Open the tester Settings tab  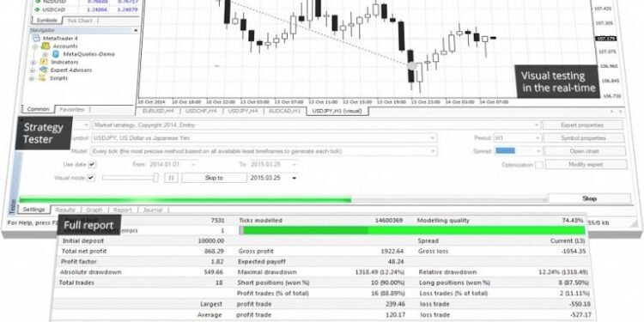point(33,210)
